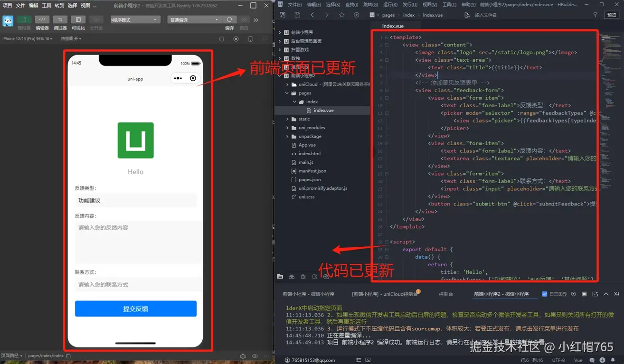Expand the 前端小程序 project node
The width and height of the screenshot is (624, 364).
click(x=280, y=32)
